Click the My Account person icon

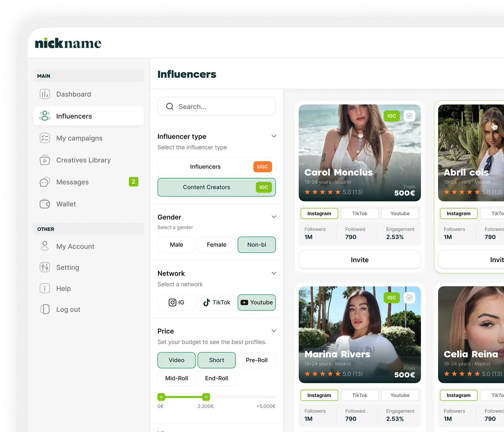tap(45, 246)
